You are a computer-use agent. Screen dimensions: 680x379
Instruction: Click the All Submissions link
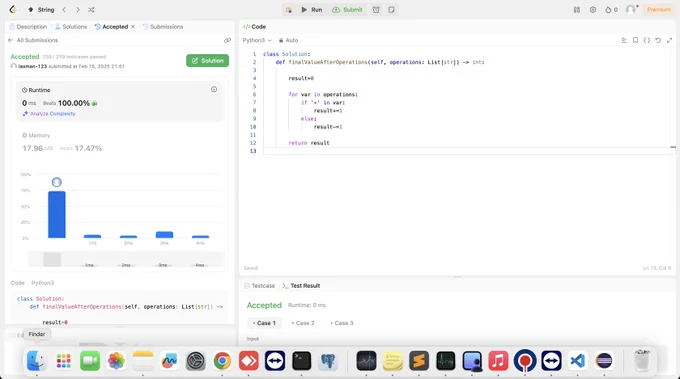(37, 40)
